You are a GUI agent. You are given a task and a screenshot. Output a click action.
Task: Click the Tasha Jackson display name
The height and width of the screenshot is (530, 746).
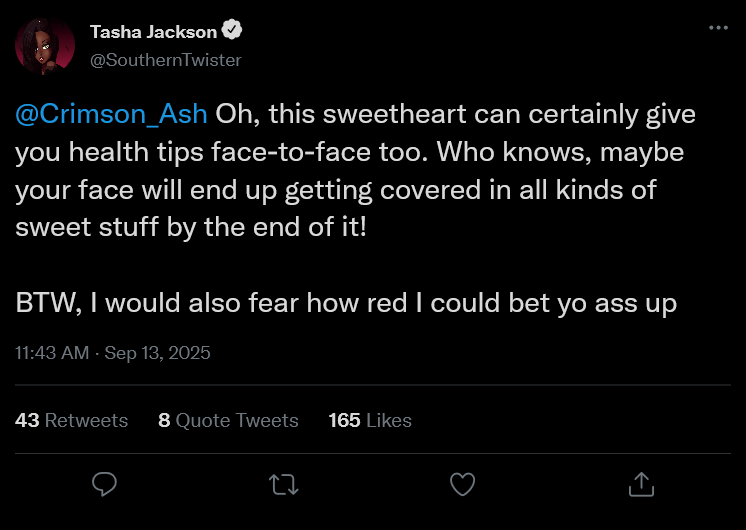(153, 32)
